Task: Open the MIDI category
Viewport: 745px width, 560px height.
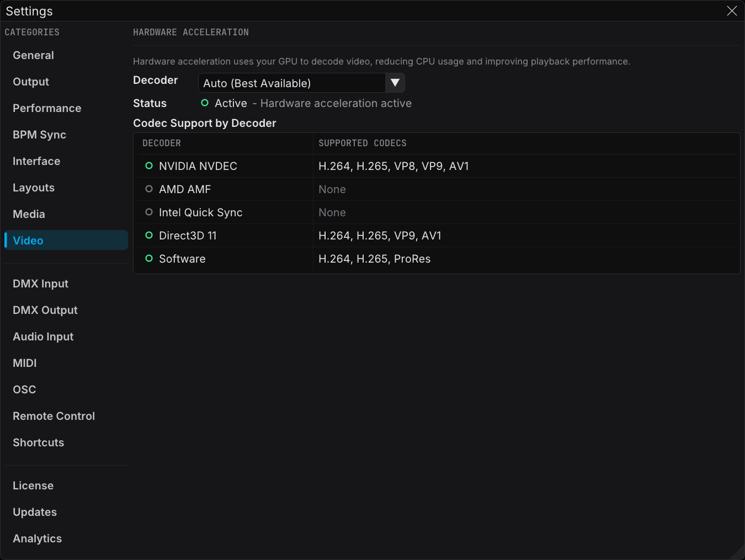Action: [66, 363]
